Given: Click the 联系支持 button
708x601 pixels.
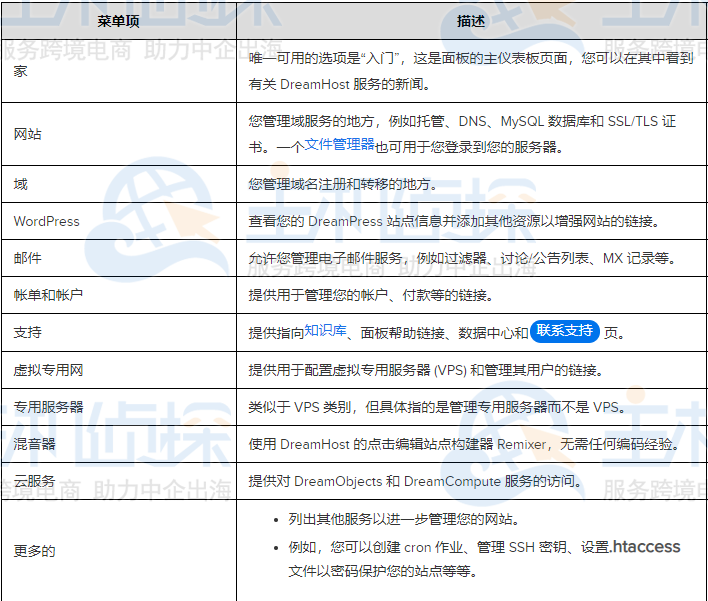Looking at the screenshot, I should 564,331.
